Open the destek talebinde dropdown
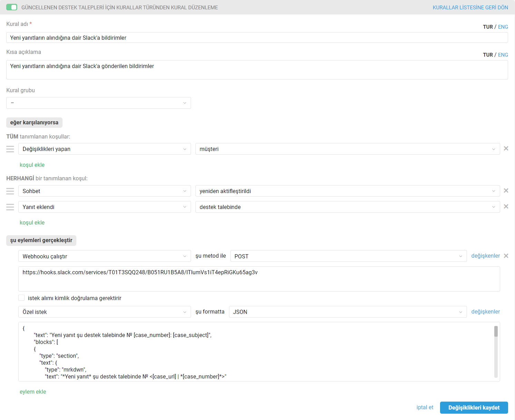The image size is (515, 420). click(347, 207)
